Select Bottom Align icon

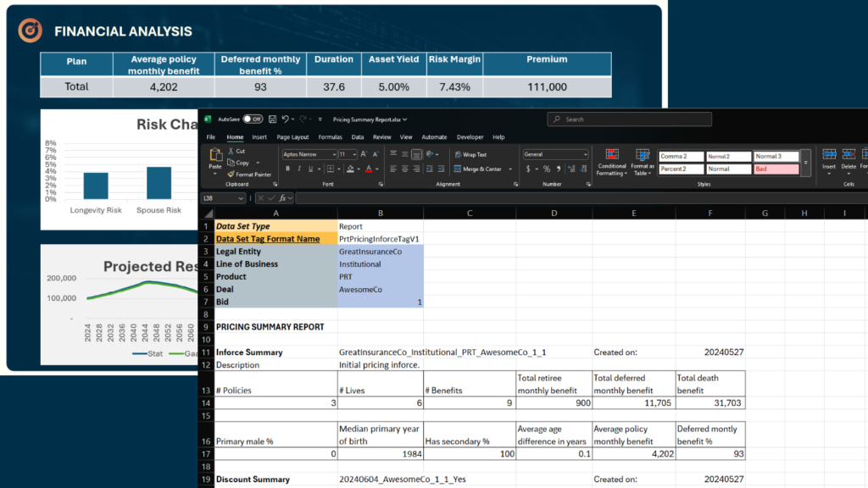[x=416, y=154]
